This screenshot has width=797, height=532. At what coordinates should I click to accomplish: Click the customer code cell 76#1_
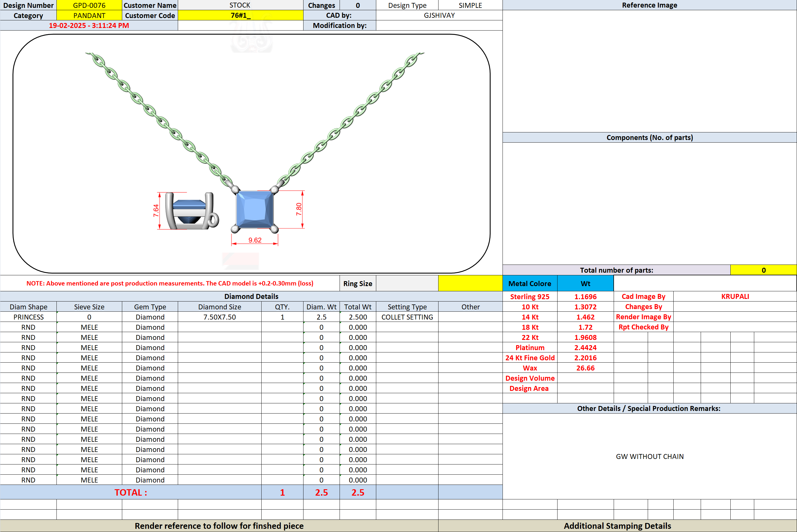coord(240,15)
